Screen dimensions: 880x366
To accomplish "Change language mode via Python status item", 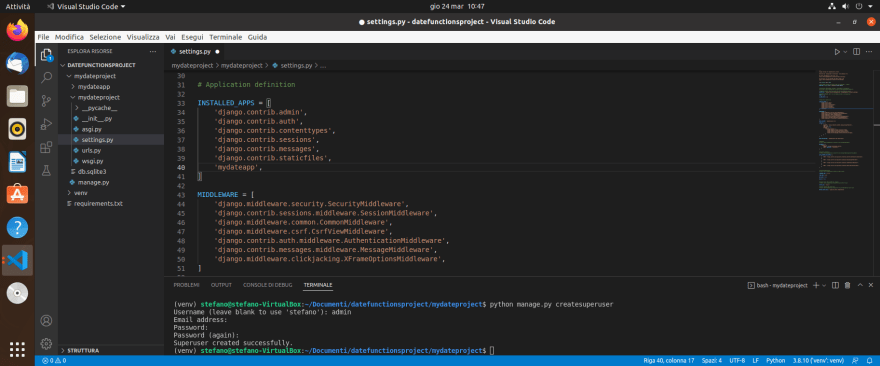I will [776, 360].
